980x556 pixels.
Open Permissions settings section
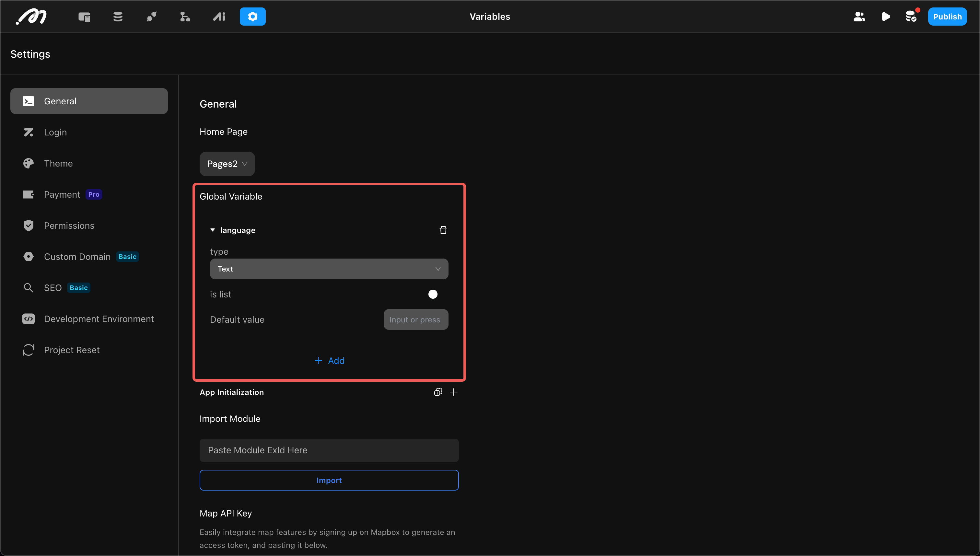pos(89,226)
